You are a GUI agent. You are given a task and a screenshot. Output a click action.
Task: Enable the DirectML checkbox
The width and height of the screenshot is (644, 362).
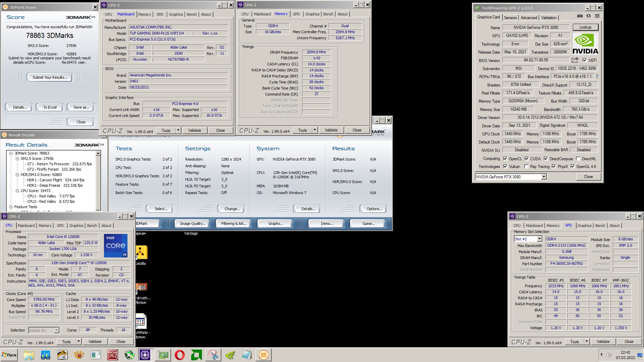[x=578, y=159]
